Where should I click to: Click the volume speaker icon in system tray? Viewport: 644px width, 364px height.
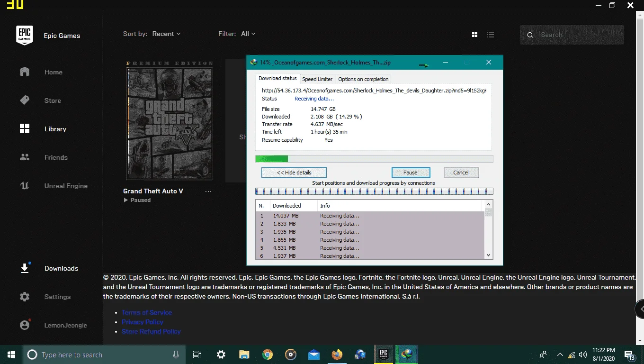click(583, 355)
